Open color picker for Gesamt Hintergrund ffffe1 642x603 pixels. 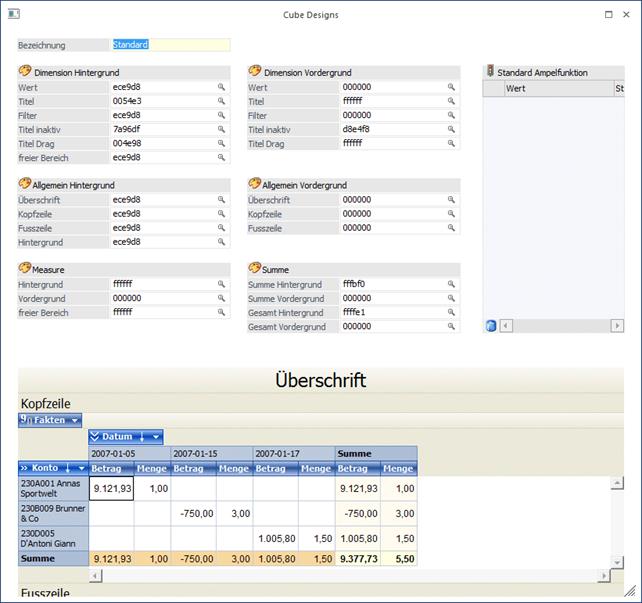coord(452,313)
